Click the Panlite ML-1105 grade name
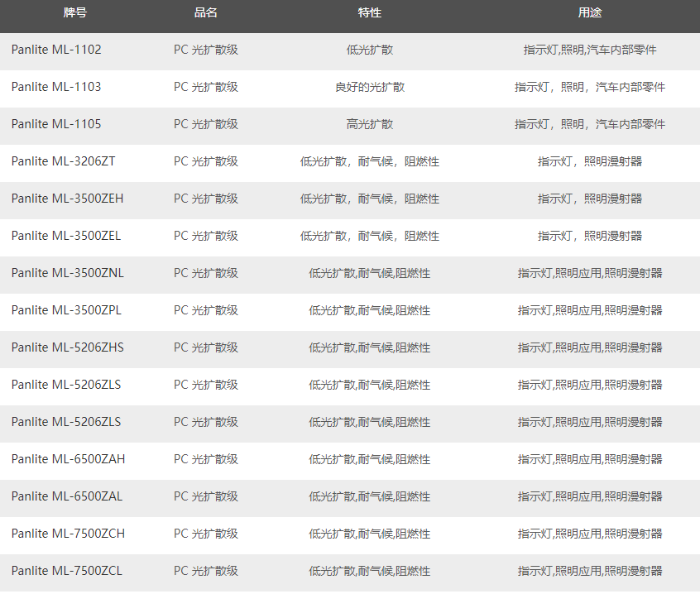Image resolution: width=700 pixels, height=594 pixels. [56, 124]
